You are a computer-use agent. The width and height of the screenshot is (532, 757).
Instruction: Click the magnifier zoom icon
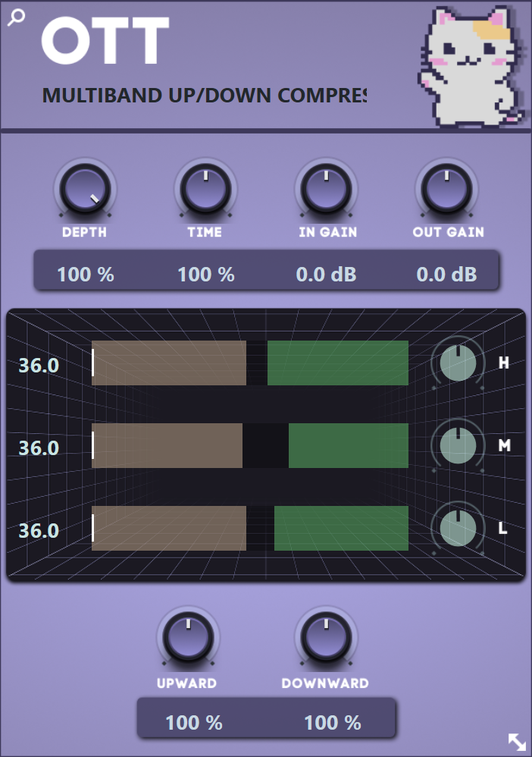click(17, 17)
